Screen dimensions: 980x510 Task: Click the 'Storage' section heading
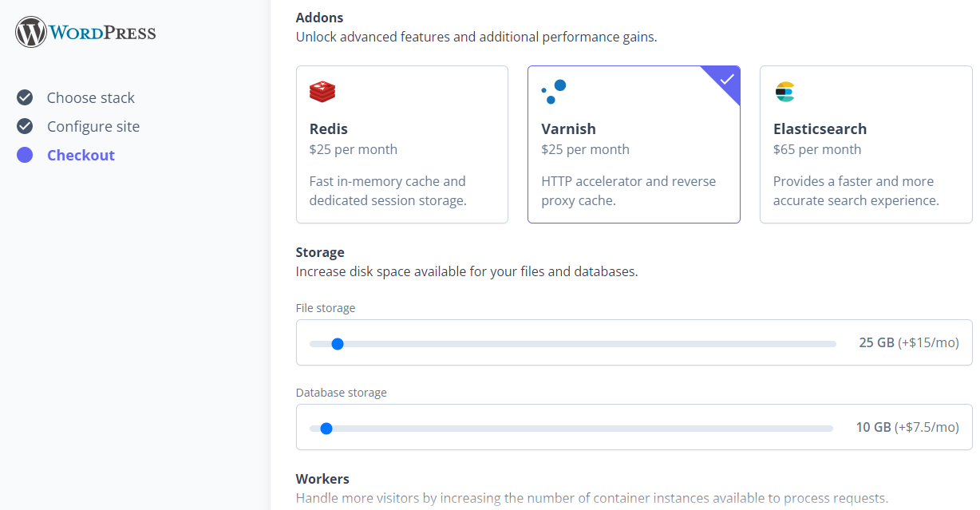320,252
